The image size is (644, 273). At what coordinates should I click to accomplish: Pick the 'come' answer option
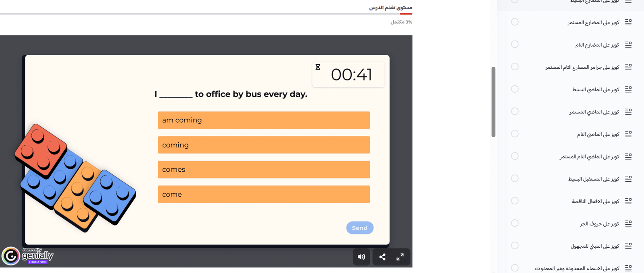tap(264, 194)
